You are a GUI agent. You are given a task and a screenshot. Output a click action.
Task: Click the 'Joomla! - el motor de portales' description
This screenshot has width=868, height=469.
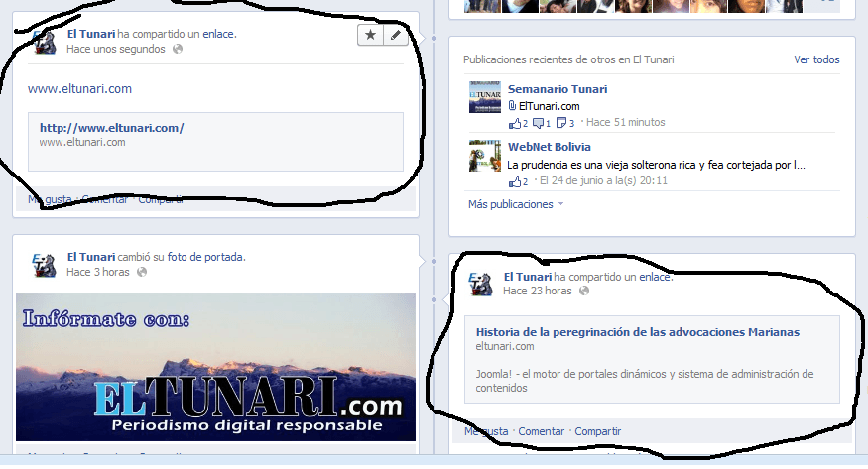pos(645,381)
